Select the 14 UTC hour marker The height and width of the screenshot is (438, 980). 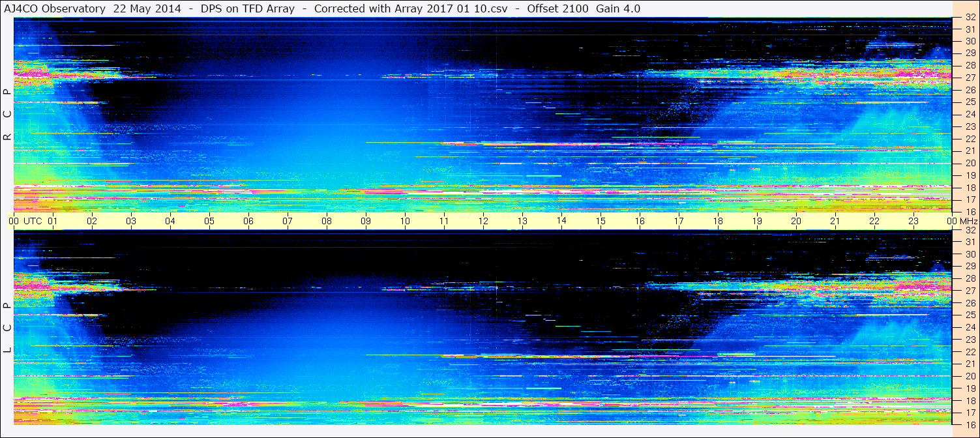(x=561, y=220)
